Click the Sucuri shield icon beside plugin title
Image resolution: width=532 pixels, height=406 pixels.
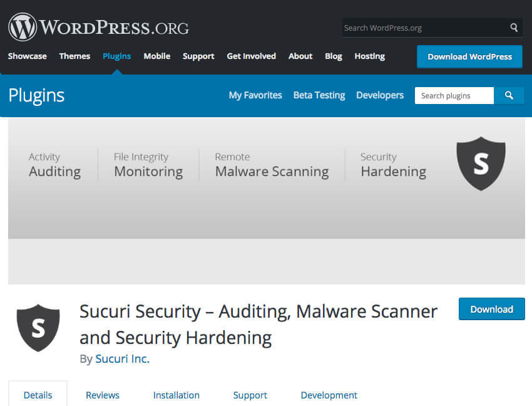coord(38,328)
